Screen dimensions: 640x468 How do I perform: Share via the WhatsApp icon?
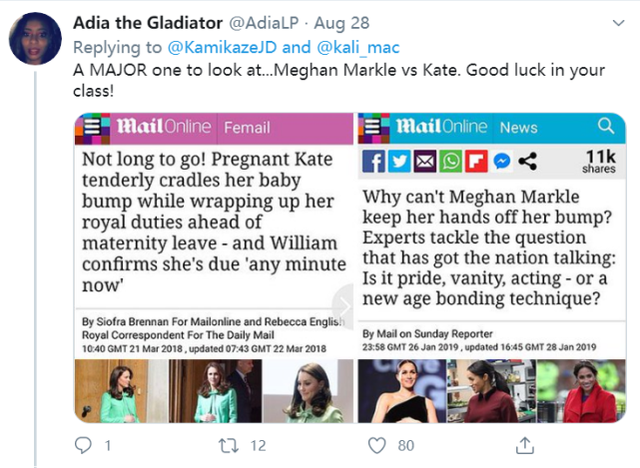449,161
